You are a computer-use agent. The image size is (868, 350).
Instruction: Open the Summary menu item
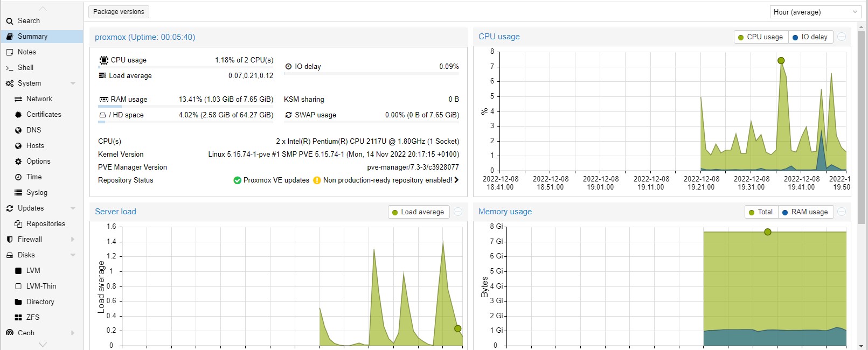42,37
